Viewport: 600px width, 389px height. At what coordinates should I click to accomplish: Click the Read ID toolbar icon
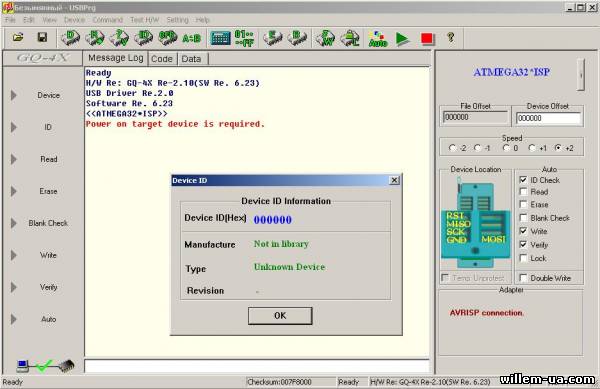pyautogui.click(x=143, y=38)
